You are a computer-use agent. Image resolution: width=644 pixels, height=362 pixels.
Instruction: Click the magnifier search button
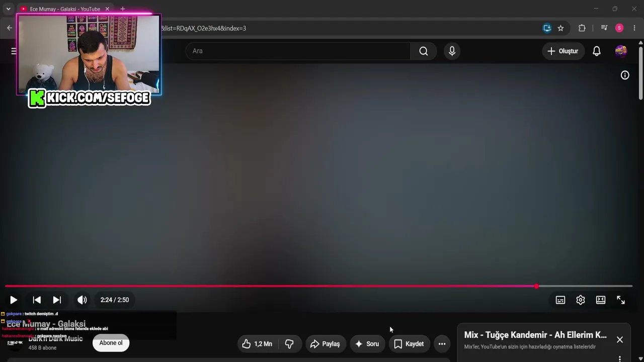coord(424,51)
